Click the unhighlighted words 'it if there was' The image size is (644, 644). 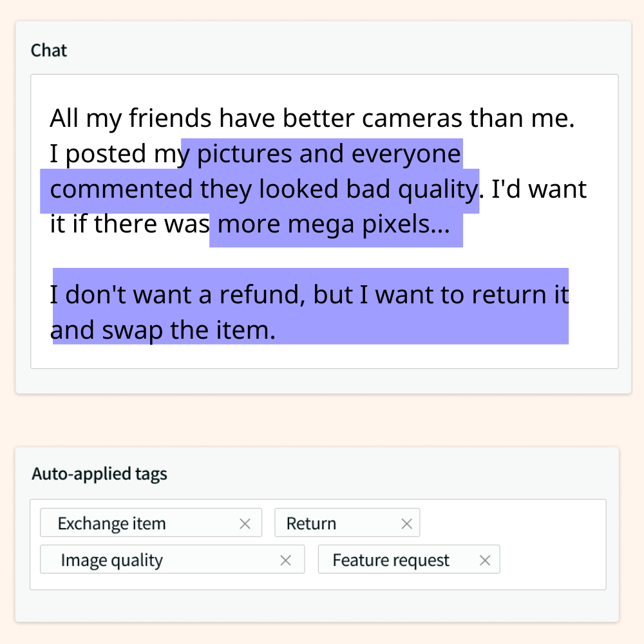tap(129, 224)
